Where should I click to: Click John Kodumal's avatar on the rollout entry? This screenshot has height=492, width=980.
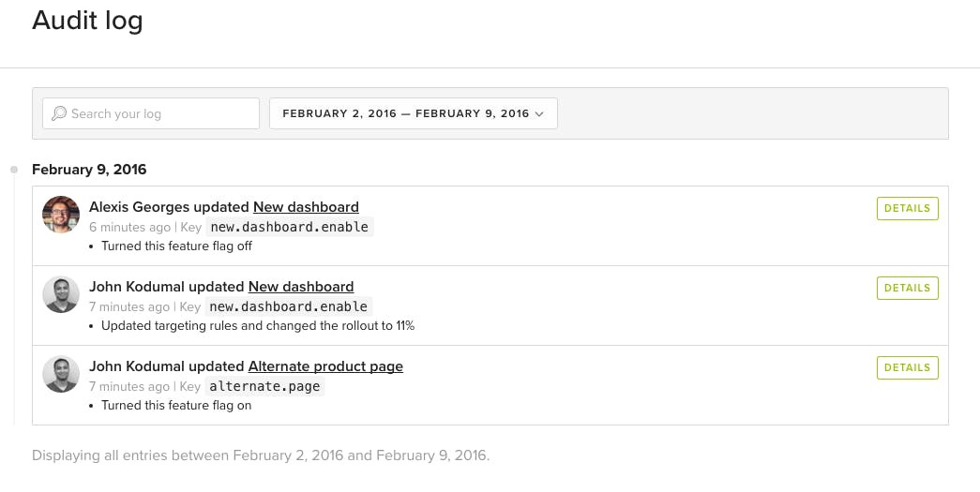(x=61, y=294)
